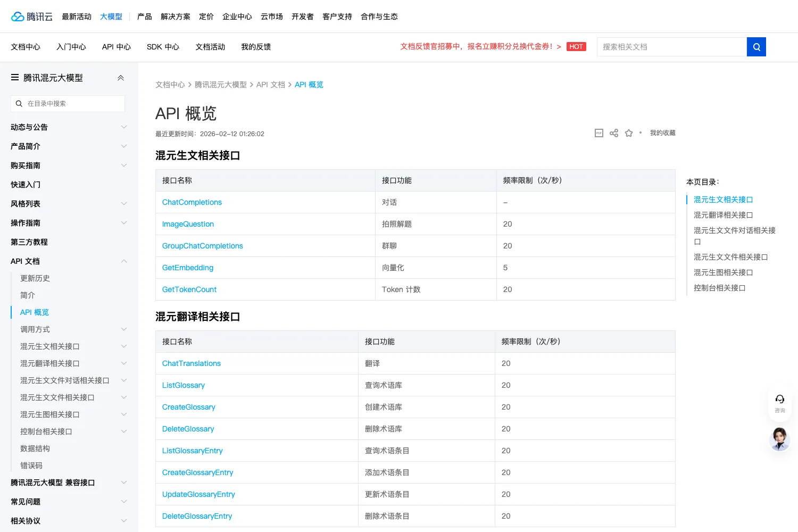Open ImageQuestion API link
Image resolution: width=798 pixels, height=532 pixels.
click(x=188, y=224)
